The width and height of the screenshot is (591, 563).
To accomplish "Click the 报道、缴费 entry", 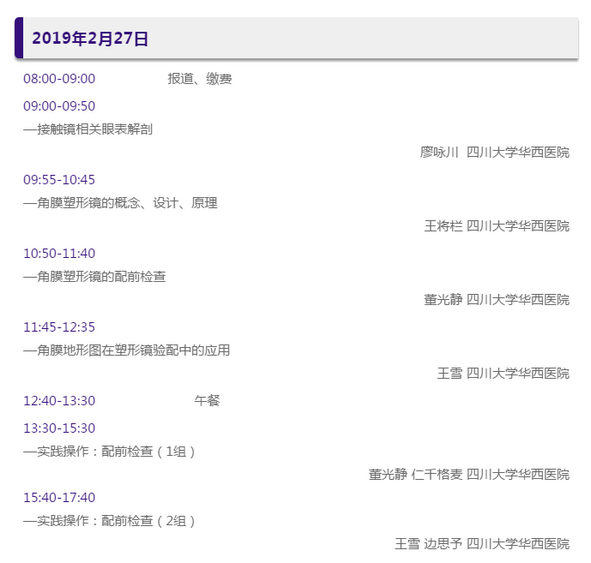I will pos(200,79).
